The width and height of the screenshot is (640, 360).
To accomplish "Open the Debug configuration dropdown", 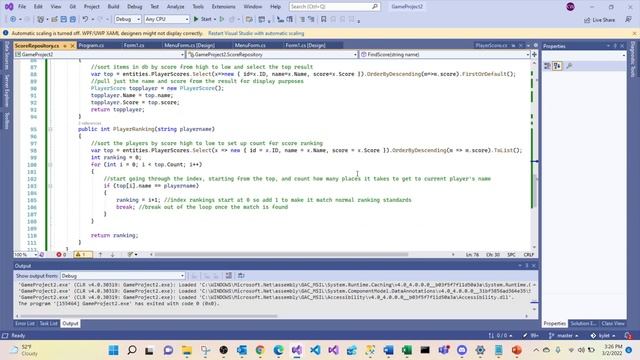I will (x=127, y=19).
